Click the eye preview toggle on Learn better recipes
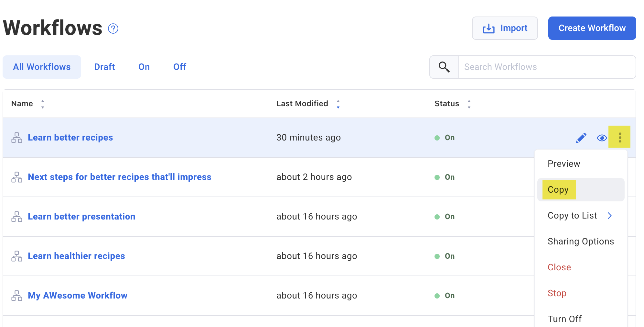The height and width of the screenshot is (327, 644). [x=602, y=138]
